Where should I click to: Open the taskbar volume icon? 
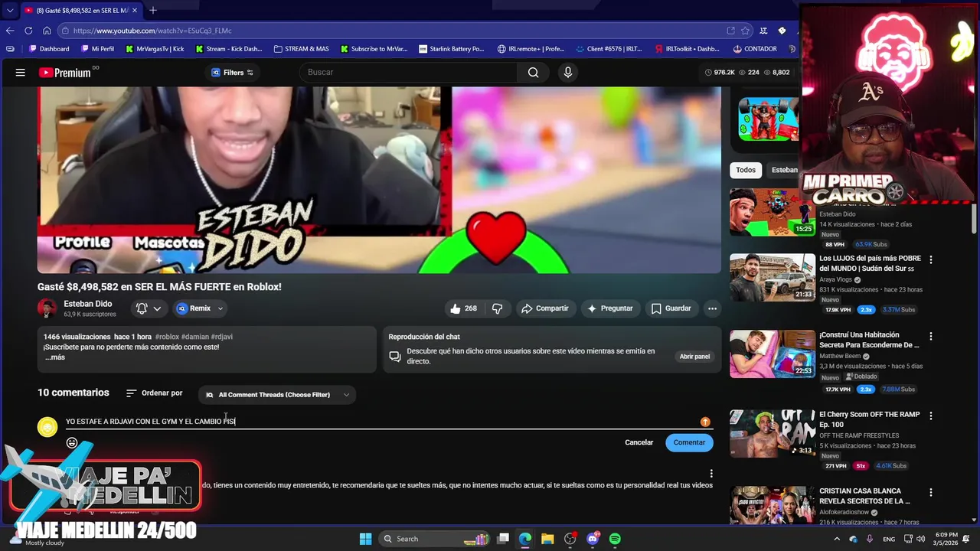920,539
